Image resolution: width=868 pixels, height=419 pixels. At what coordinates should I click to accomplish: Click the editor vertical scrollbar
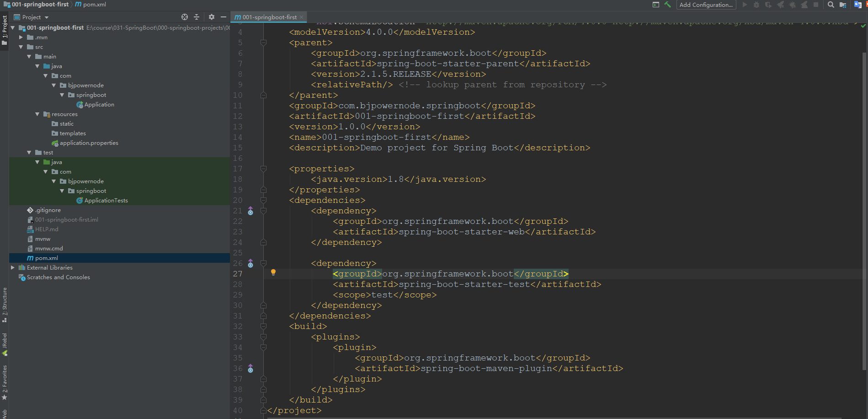pyautogui.click(x=863, y=210)
